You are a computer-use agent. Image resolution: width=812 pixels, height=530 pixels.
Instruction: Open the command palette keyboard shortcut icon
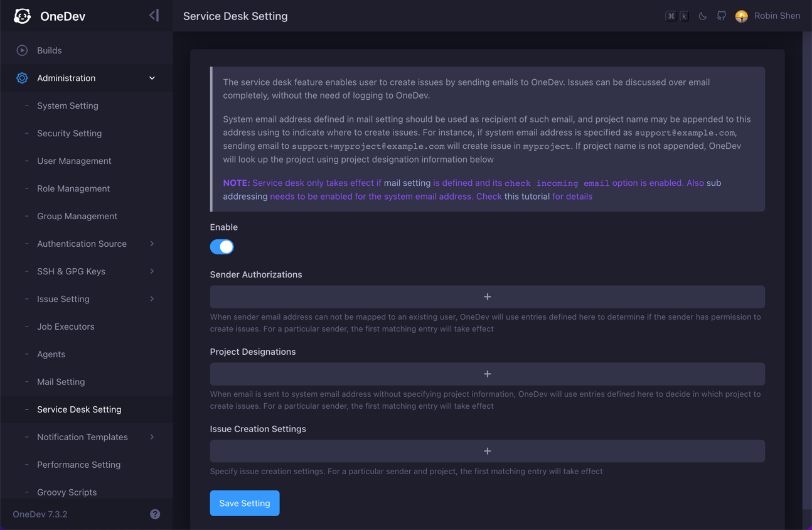click(677, 16)
